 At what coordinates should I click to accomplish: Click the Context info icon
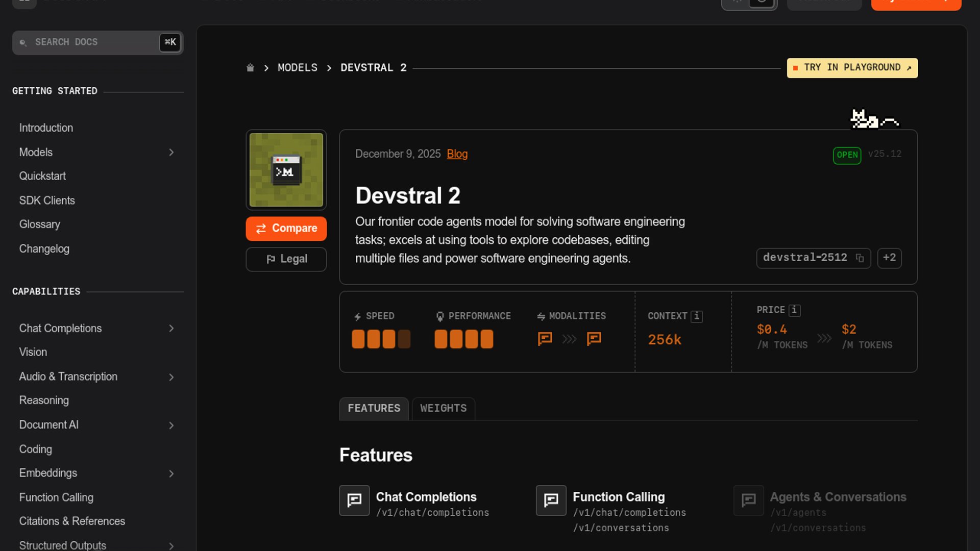click(x=696, y=316)
